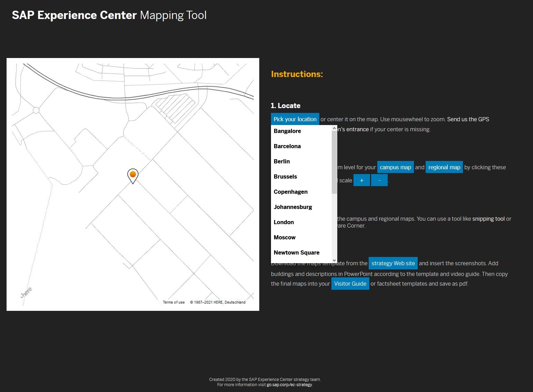533x392 pixels.
Task: Open the snipping tool link
Action: (x=488, y=219)
